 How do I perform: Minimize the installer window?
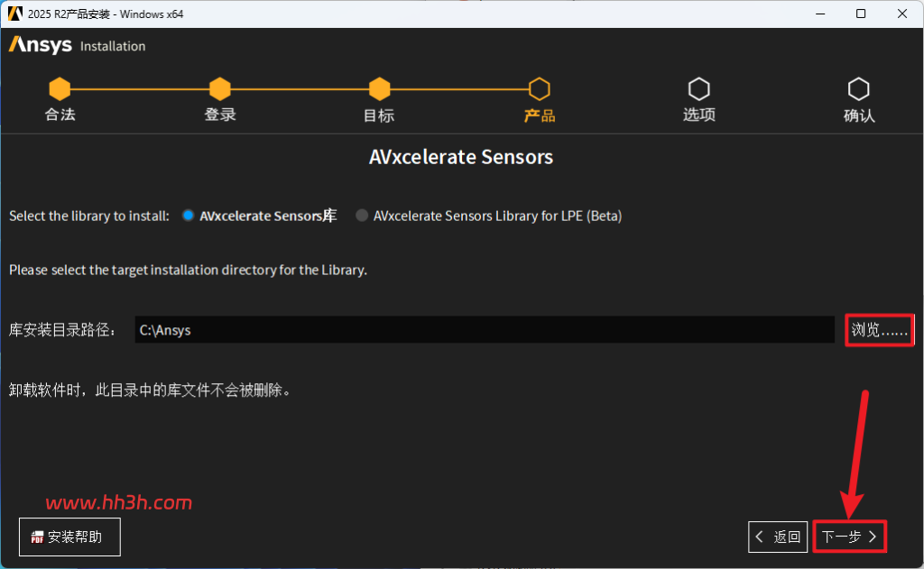click(820, 14)
